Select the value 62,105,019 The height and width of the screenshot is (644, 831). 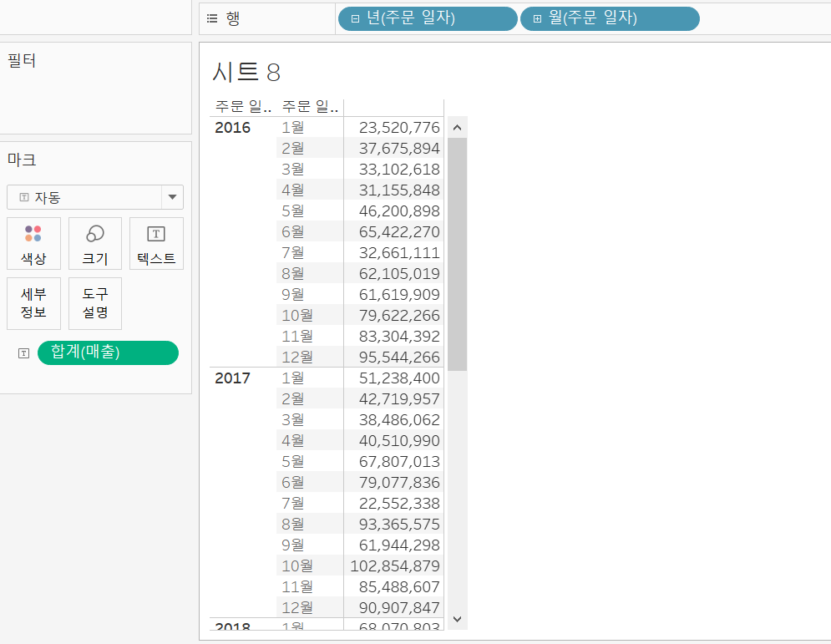tap(399, 274)
